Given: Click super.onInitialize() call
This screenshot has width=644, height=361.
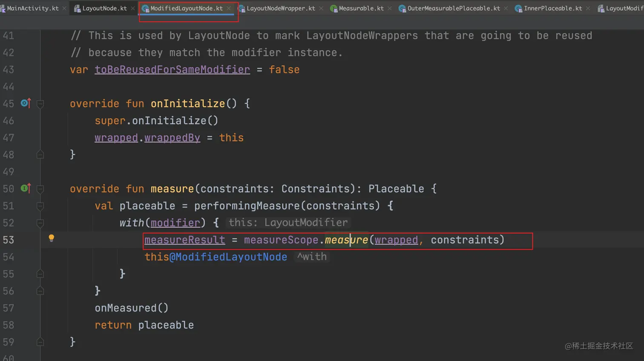Looking at the screenshot, I should 156,121.
